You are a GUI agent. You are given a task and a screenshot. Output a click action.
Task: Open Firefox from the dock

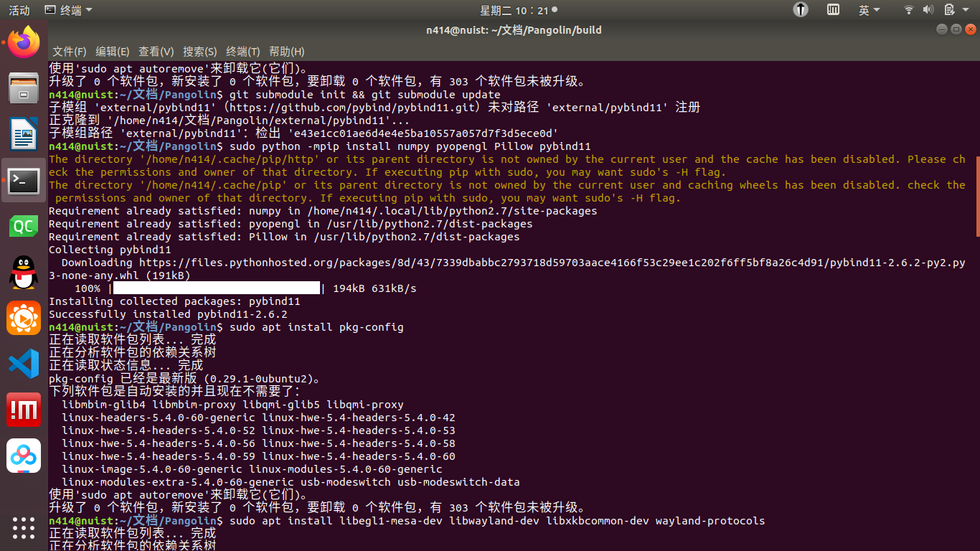(24, 42)
